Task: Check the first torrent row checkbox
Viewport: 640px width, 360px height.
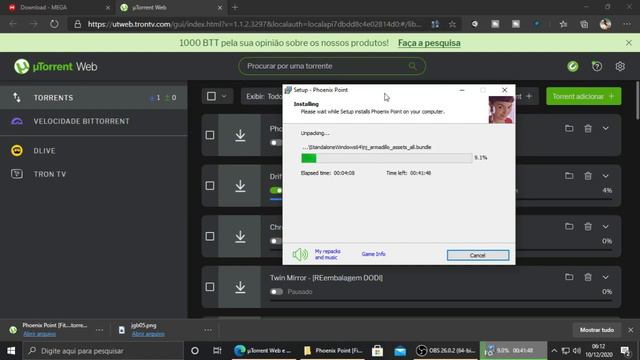Action: pyautogui.click(x=210, y=135)
